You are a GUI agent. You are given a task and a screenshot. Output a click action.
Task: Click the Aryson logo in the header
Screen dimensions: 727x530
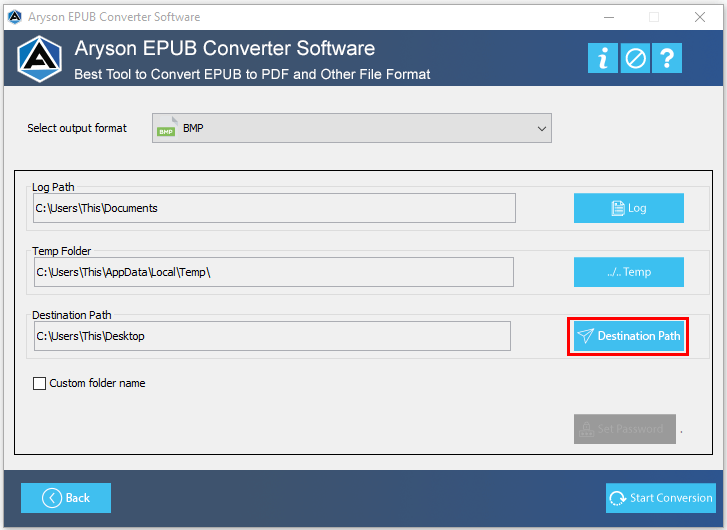click(39, 58)
